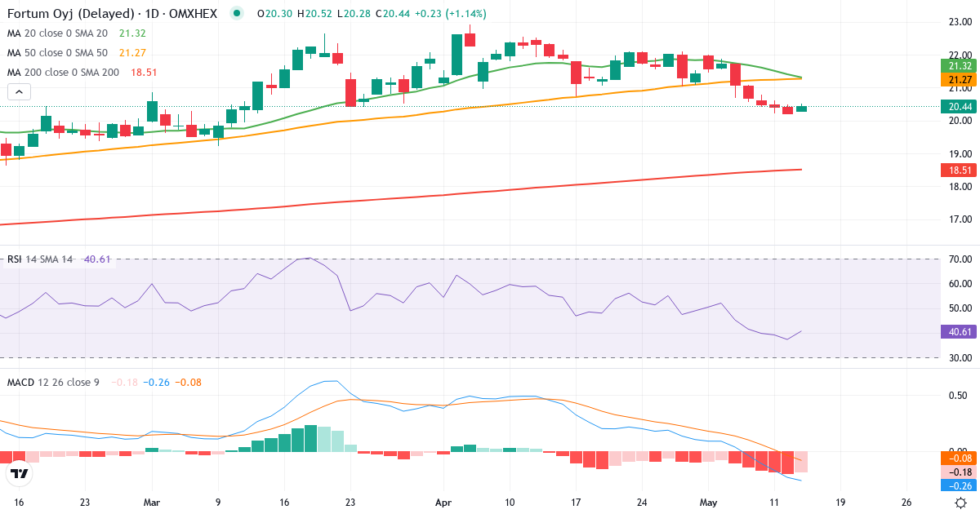
Task: Click the blue -0.26 MACD axis tag
Action: pyautogui.click(x=957, y=485)
